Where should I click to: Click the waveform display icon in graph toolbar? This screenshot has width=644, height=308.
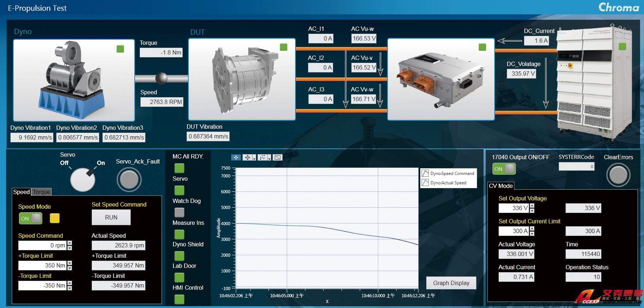pos(278,157)
